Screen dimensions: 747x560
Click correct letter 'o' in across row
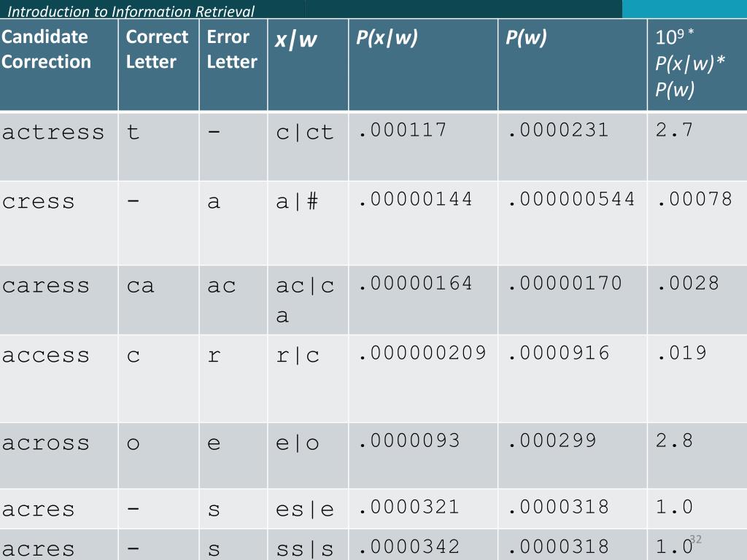(133, 444)
